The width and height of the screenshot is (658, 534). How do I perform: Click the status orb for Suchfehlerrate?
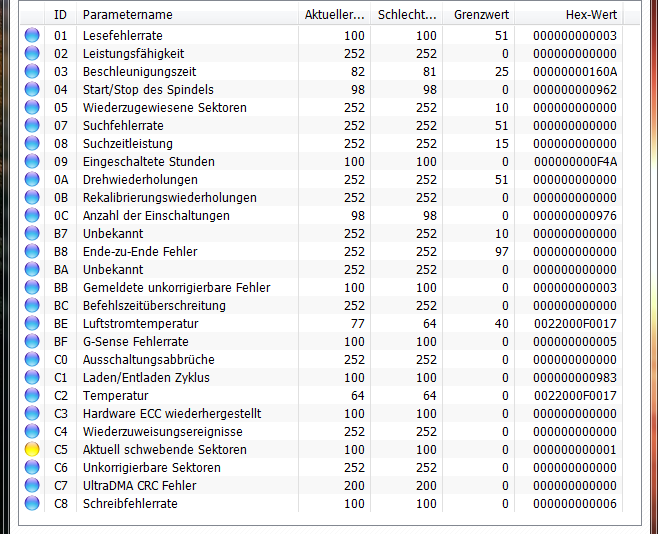pyautogui.click(x=32, y=125)
